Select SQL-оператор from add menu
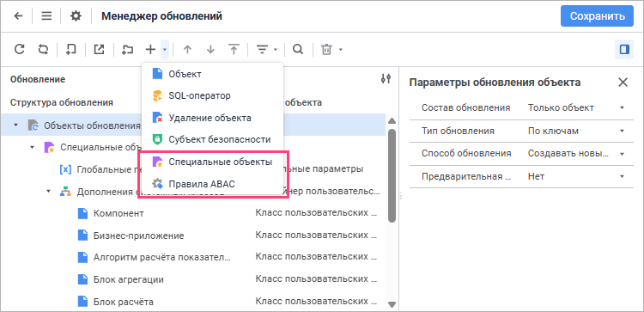 coord(212,95)
